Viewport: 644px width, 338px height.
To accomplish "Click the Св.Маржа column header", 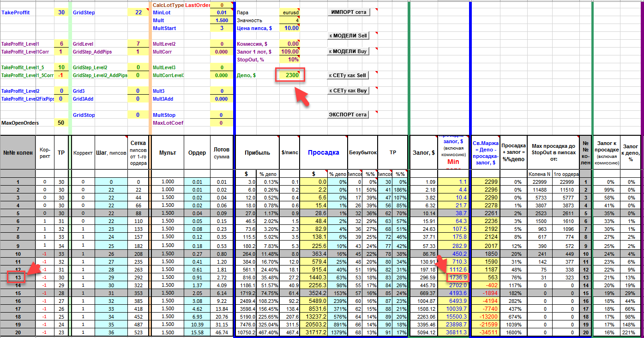I will tap(486, 152).
